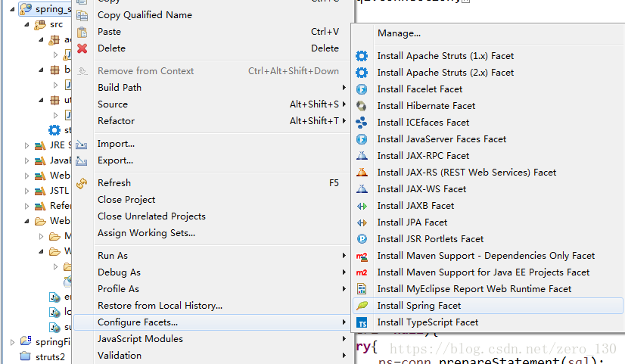
Task: Choose Install JSR Portlets Facet text
Action: [431, 239]
